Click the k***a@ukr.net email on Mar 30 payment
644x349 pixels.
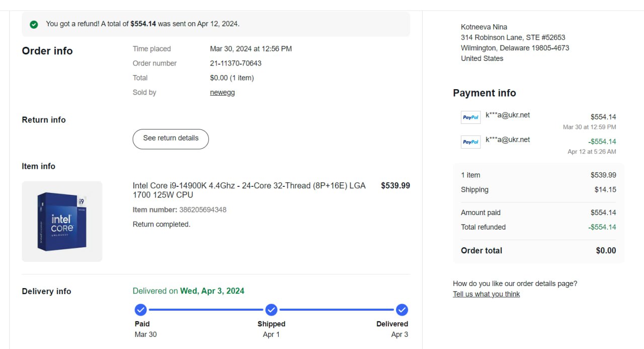tap(508, 115)
